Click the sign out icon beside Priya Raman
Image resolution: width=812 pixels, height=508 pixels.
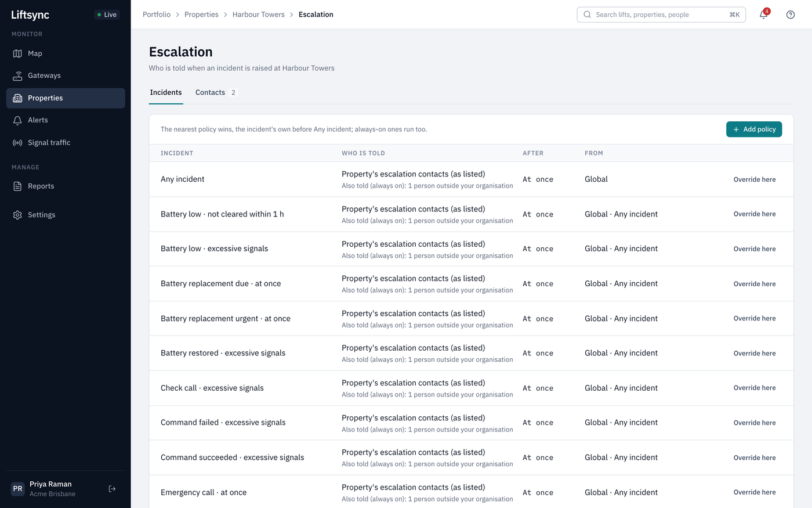113,489
